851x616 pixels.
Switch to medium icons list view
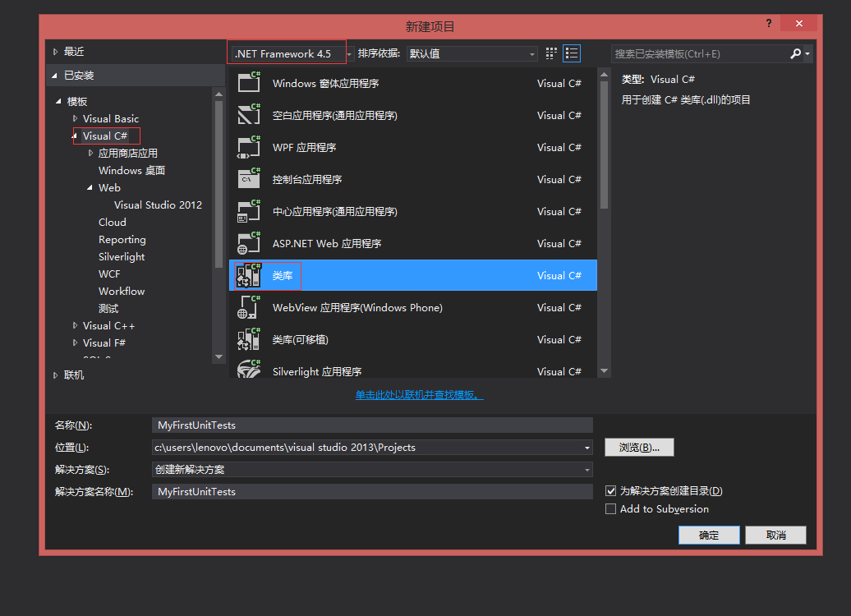(x=572, y=53)
